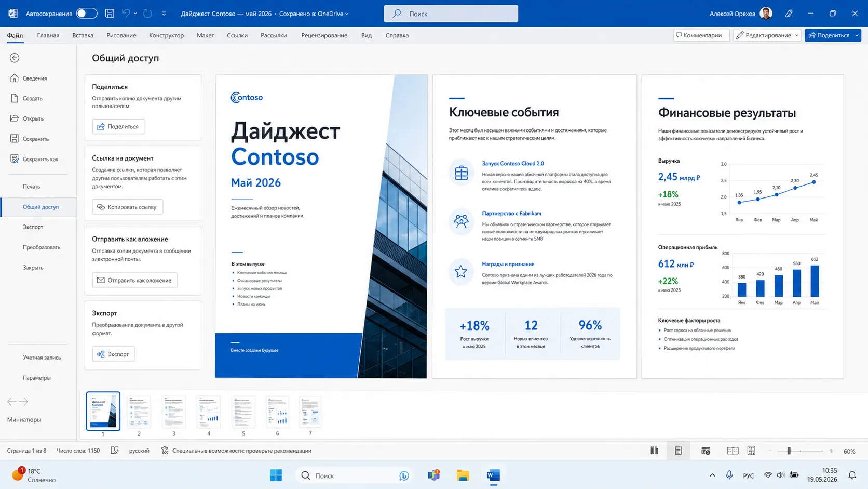Go to the Конструктор tab
Image resolution: width=868 pixels, height=489 pixels.
tap(166, 35)
